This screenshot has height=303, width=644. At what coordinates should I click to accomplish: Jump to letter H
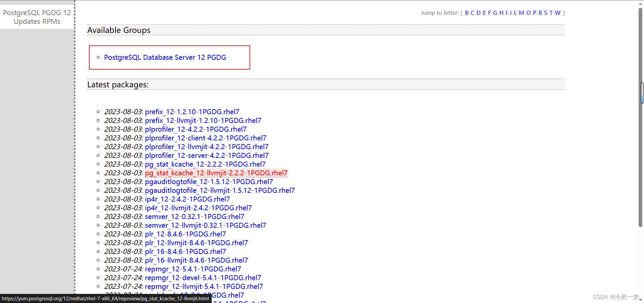(501, 13)
